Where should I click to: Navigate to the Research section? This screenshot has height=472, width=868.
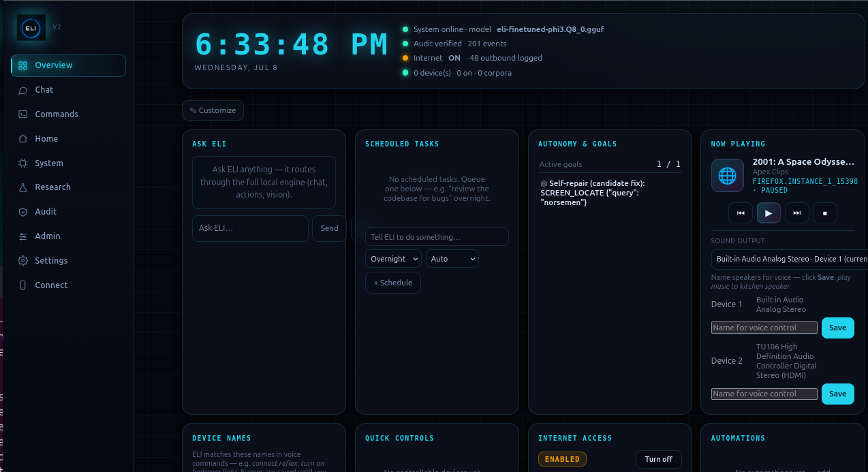pyautogui.click(x=68, y=187)
